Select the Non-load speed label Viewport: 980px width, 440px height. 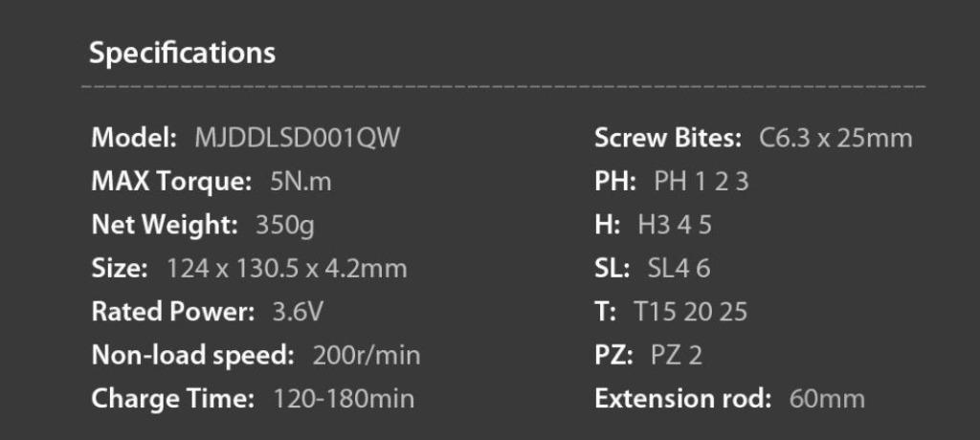coord(192,356)
